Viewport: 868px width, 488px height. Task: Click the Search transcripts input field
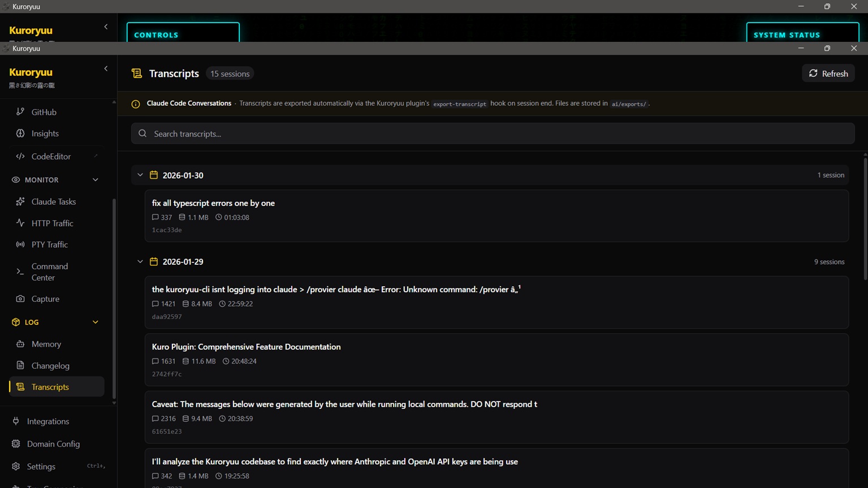492,134
